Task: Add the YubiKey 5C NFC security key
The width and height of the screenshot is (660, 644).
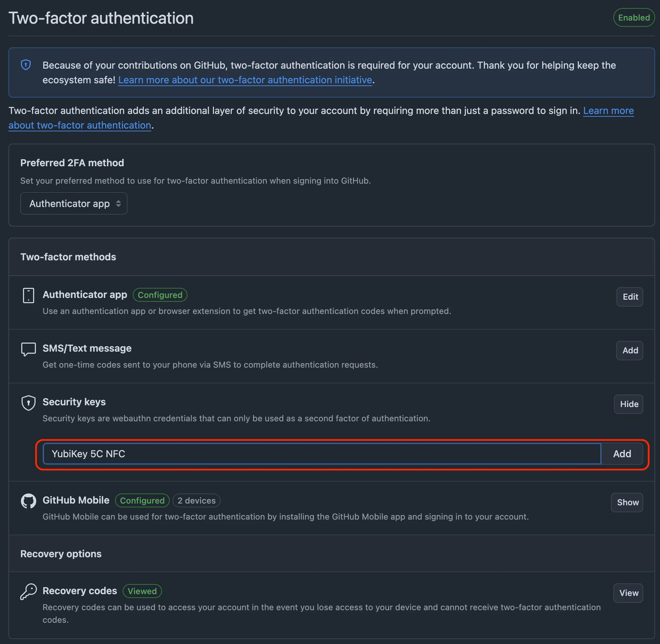Action: point(622,454)
